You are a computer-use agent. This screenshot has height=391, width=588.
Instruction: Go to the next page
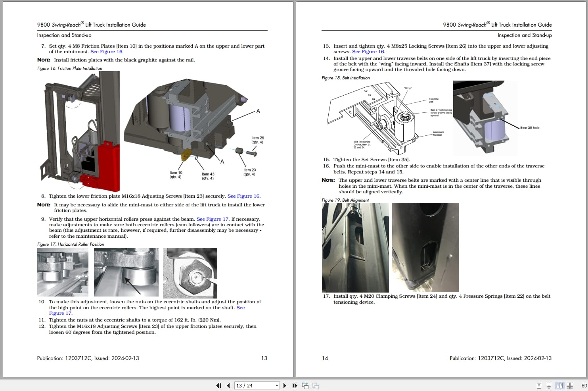pyautogui.click(x=285, y=385)
